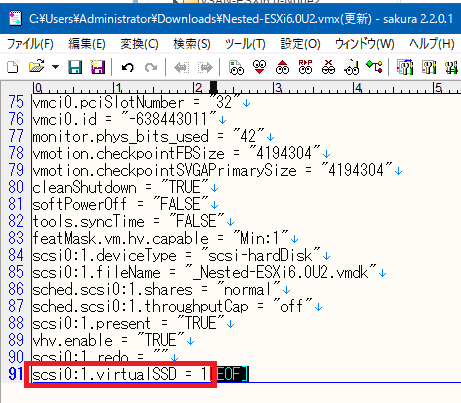Click the monitor.phys_bits_used line
The width and height of the screenshot is (461, 403).
[149, 136]
